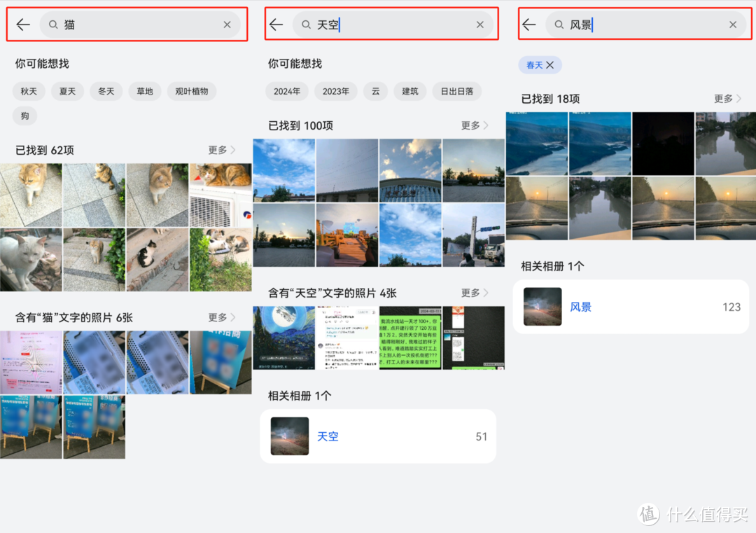756x533 pixels.
Task: Click the magnifier icon in the 猫 search bar
Action: click(52, 25)
